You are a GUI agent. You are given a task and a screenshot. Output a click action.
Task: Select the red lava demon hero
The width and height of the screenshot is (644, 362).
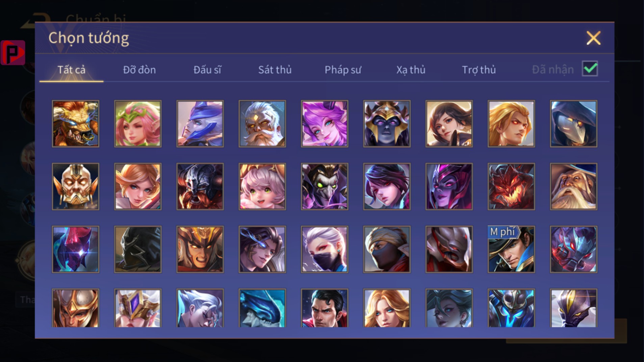[x=511, y=187]
